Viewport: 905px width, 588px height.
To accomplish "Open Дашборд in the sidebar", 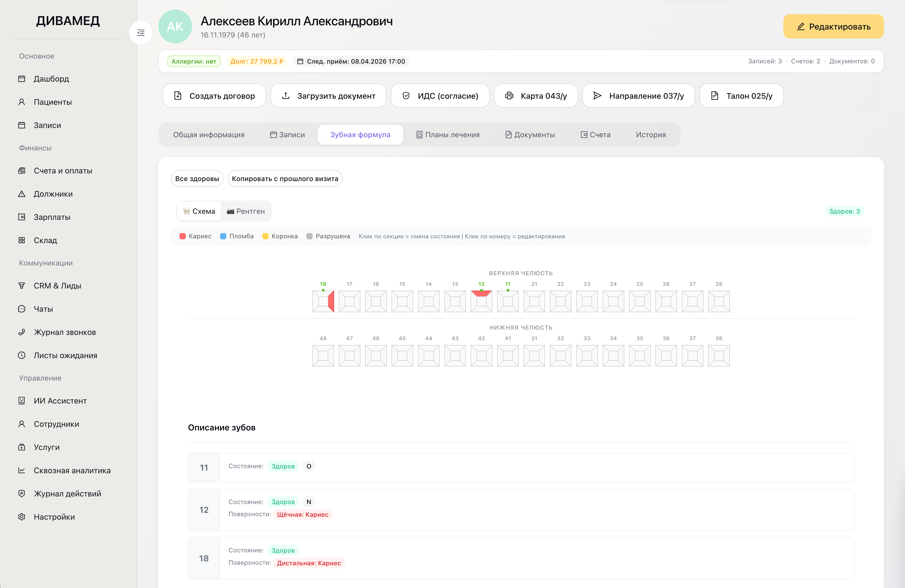I will pyautogui.click(x=51, y=79).
